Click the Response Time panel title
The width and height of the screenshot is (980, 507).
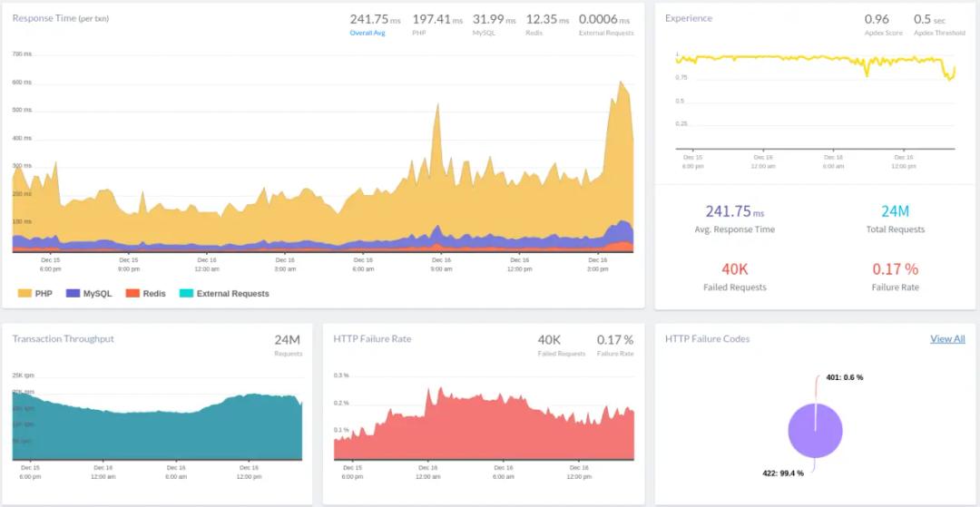coord(60,18)
